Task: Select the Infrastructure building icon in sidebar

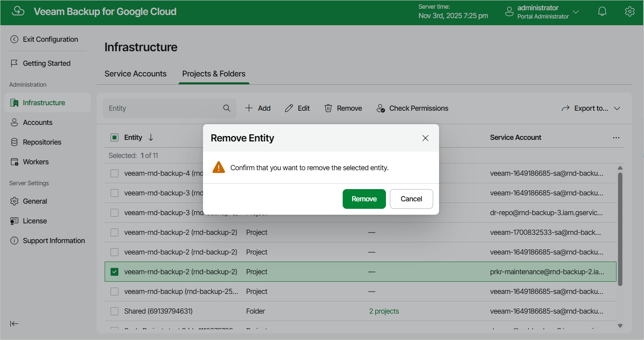Action: [x=15, y=102]
